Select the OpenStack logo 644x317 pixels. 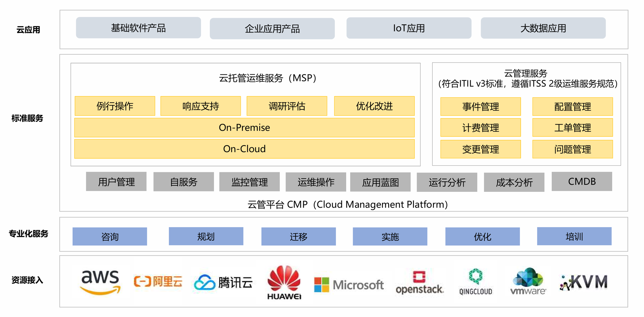tap(420, 283)
